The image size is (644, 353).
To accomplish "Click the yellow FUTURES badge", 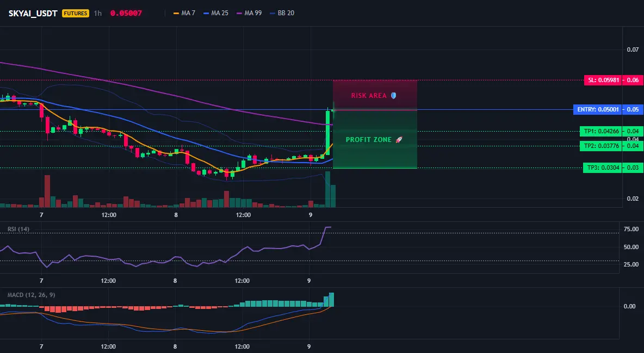I will pyautogui.click(x=75, y=13).
